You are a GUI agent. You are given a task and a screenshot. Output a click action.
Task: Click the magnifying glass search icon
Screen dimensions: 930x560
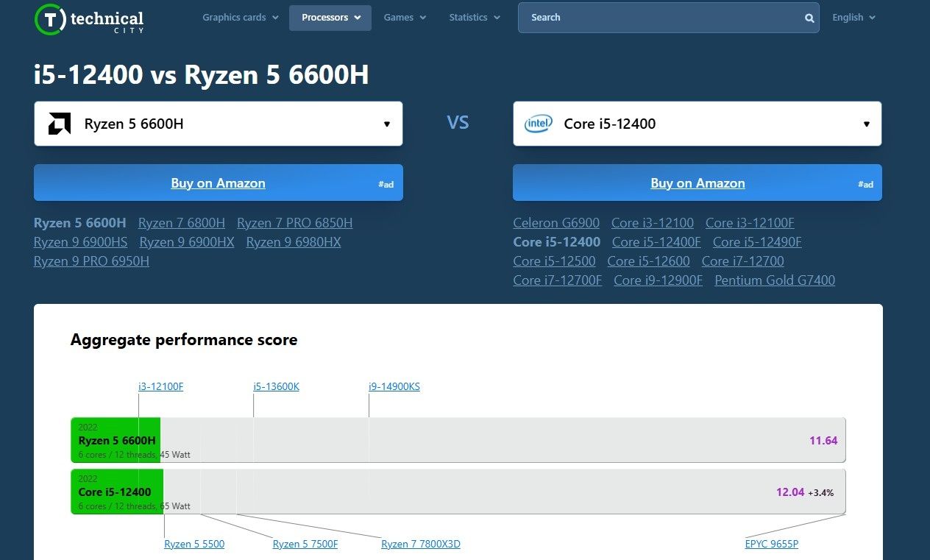tap(809, 18)
